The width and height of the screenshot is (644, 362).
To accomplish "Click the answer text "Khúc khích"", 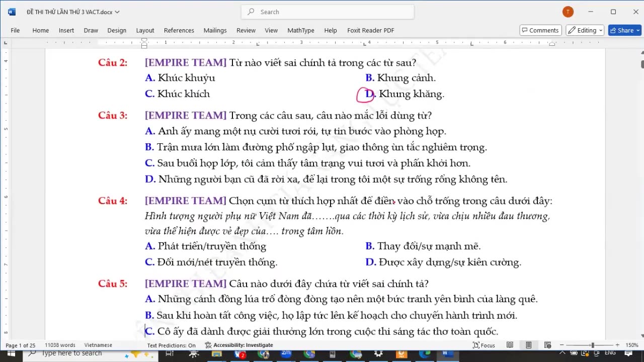I will tap(184, 94).
